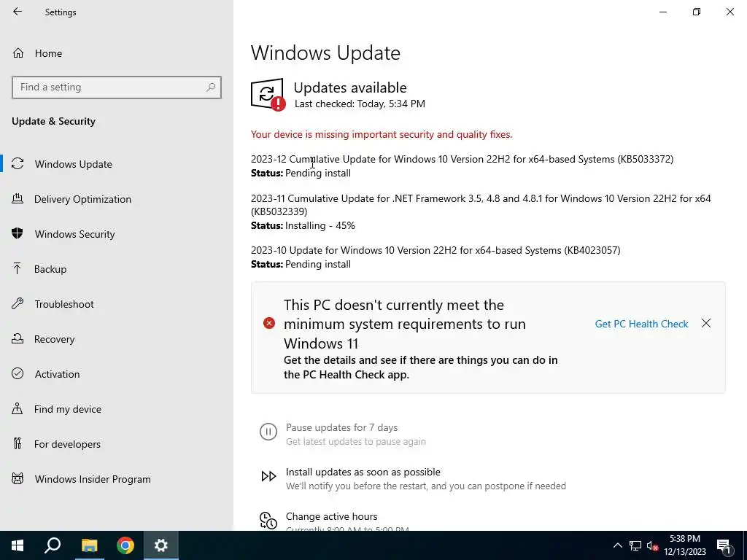Click the Update & Security heading

click(x=53, y=121)
